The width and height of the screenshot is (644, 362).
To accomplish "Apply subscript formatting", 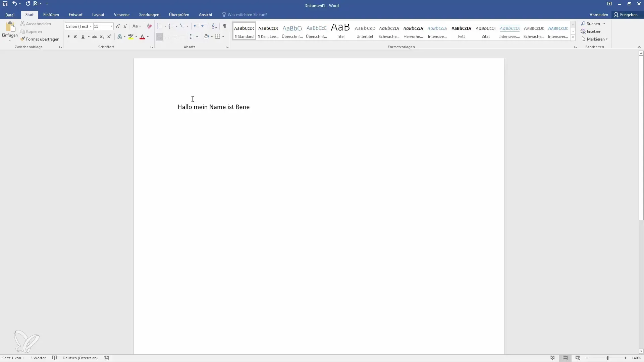I will point(102,37).
